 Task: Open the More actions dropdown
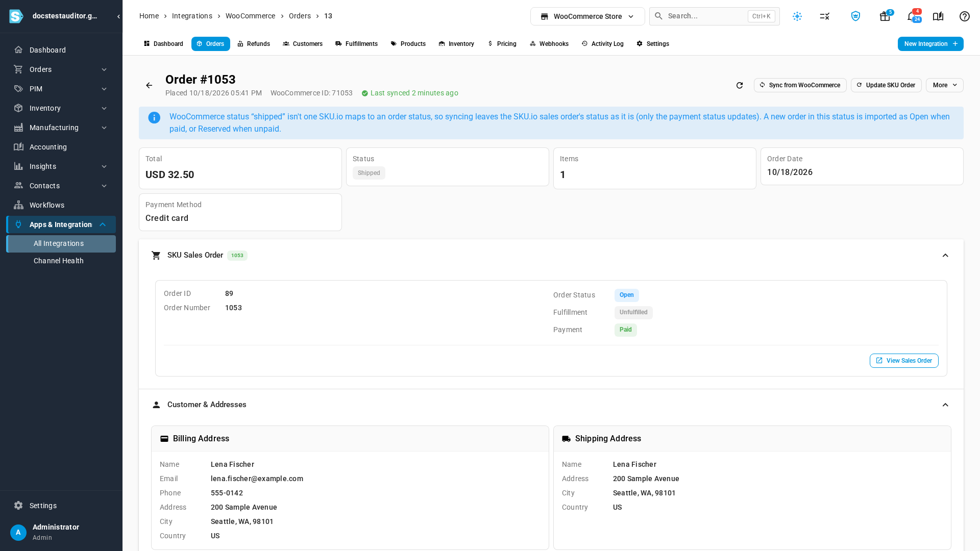[944, 85]
